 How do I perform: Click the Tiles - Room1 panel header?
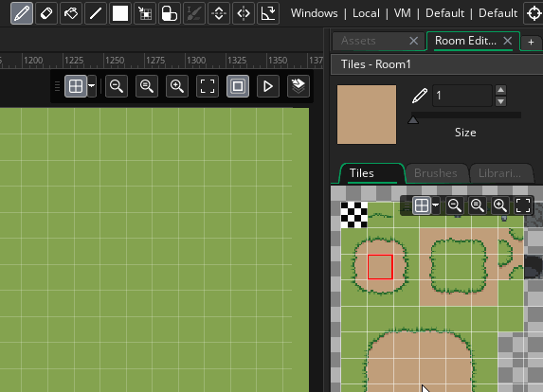(437, 64)
